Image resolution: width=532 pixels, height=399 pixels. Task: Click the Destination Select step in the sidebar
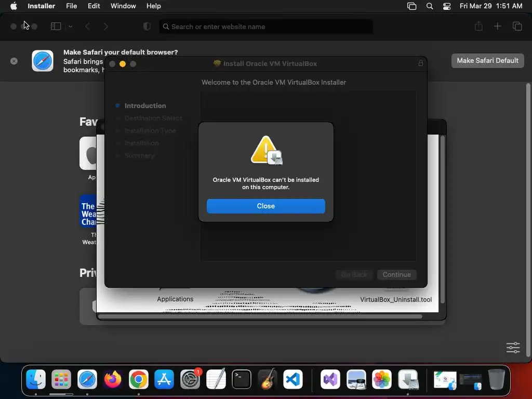153,118
